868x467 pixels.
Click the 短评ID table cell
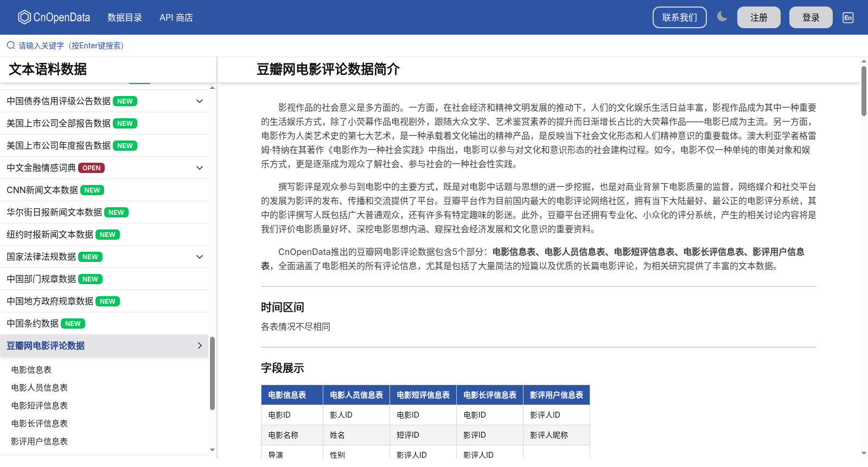click(x=423, y=435)
